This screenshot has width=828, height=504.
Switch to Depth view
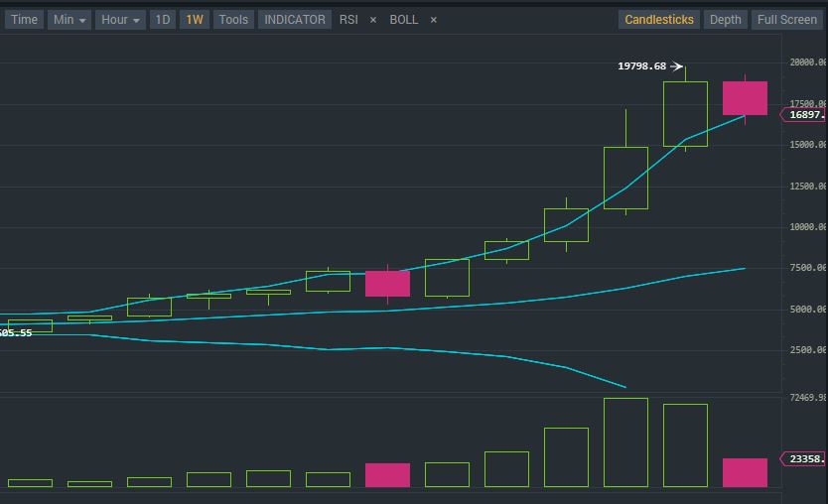tap(725, 20)
